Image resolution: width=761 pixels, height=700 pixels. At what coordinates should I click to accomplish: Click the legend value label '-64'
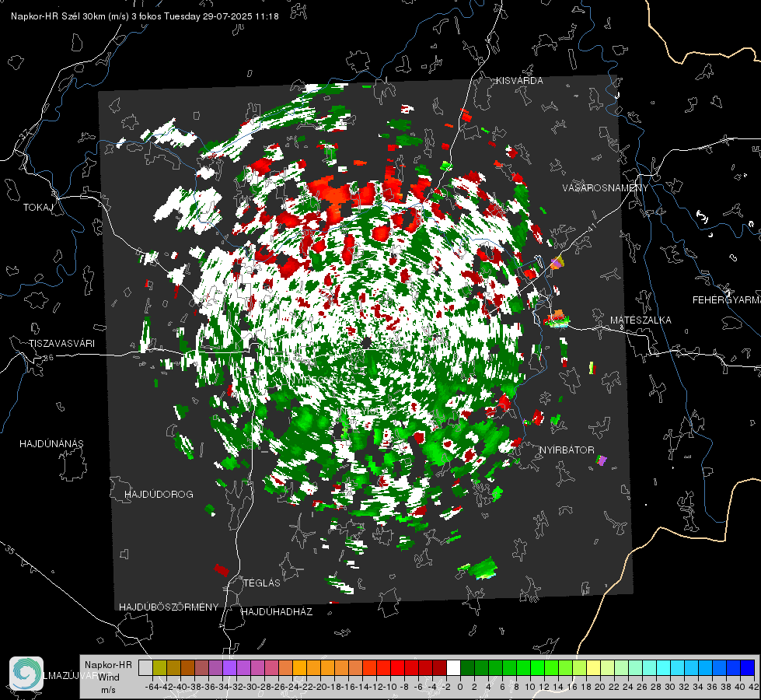[152, 688]
